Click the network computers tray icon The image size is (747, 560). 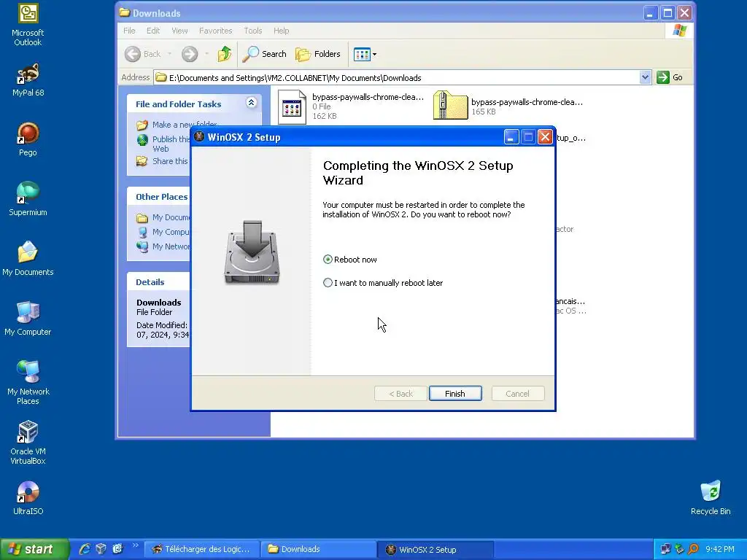(x=665, y=549)
